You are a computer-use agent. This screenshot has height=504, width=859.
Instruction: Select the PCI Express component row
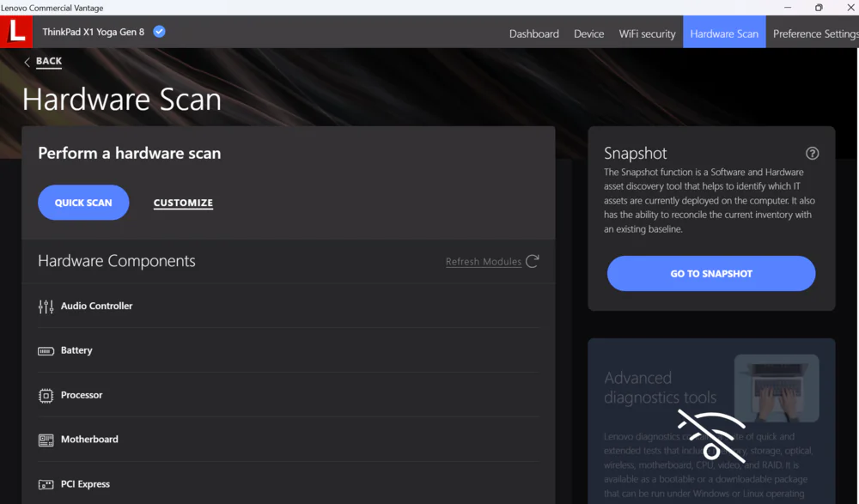coord(288,483)
